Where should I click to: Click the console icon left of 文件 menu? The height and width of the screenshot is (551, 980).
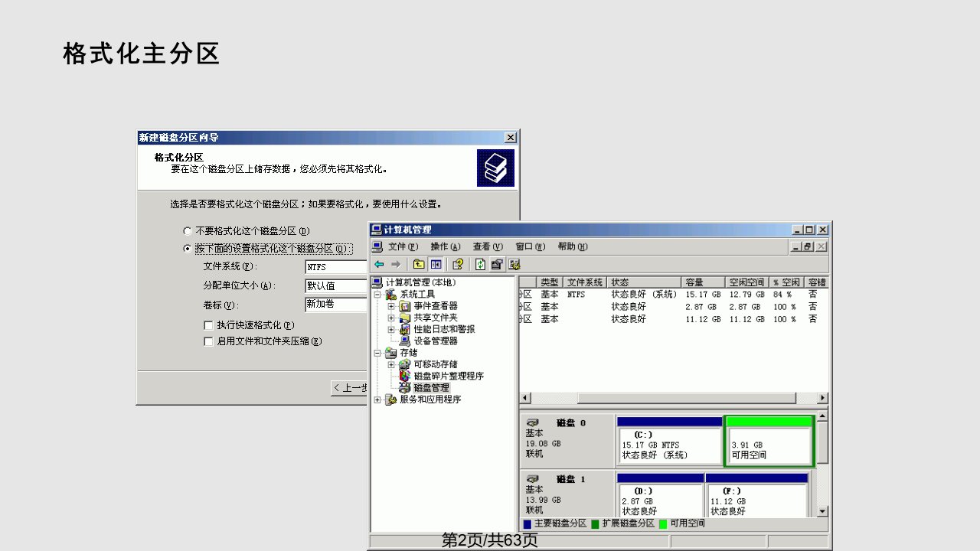point(377,246)
